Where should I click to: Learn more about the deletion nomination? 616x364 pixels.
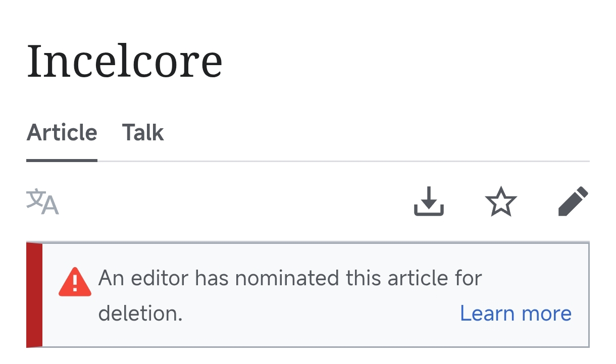point(516,314)
